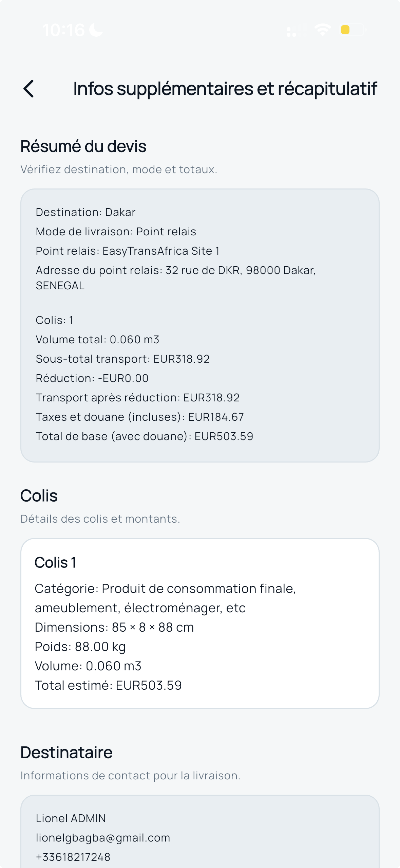Image resolution: width=400 pixels, height=868 pixels.
Task: Tap the relay point address in Dakar
Action: click(x=175, y=271)
